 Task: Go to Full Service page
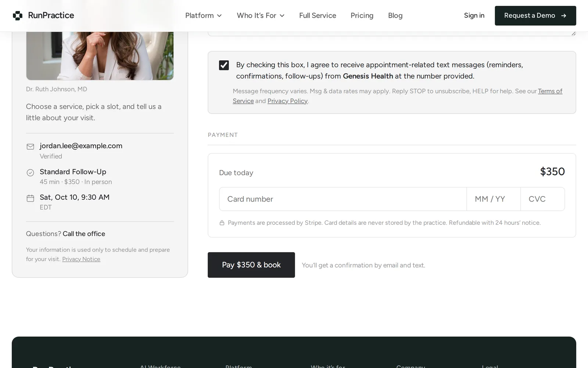(318, 15)
